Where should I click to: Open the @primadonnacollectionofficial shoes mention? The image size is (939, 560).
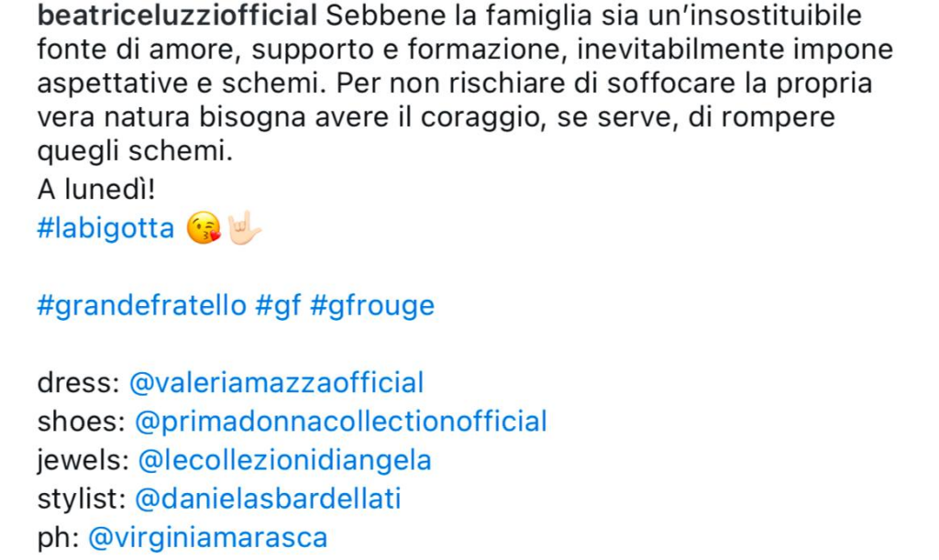point(341,422)
